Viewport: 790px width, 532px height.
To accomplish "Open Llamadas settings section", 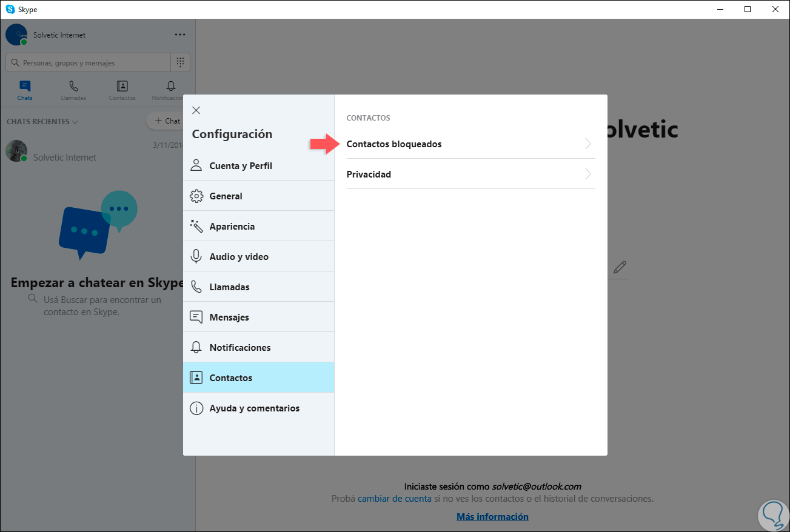I will (259, 287).
